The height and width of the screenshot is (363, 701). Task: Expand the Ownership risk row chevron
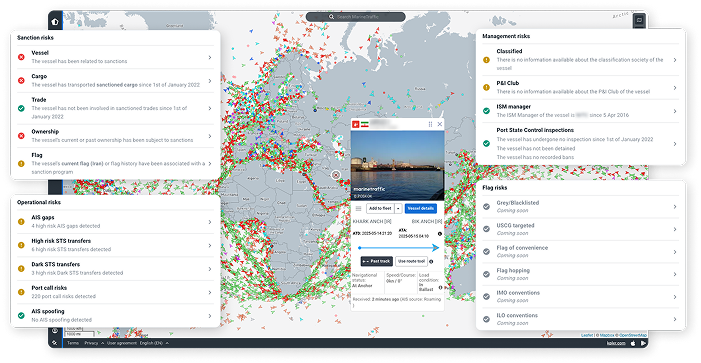tap(210, 136)
